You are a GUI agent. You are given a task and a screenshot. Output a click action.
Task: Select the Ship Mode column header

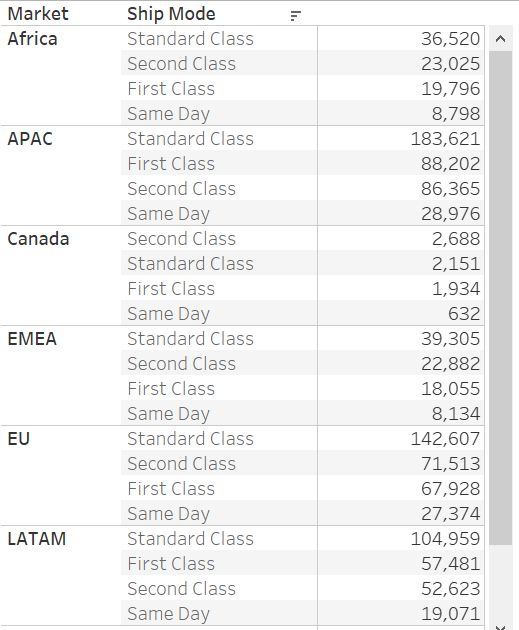tap(171, 14)
